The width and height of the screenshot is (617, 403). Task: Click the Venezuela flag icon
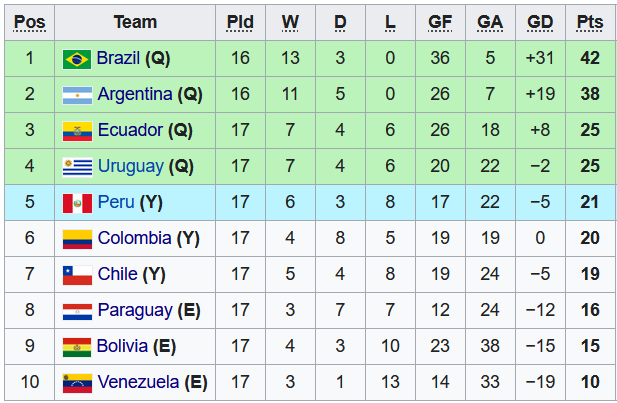tap(76, 383)
